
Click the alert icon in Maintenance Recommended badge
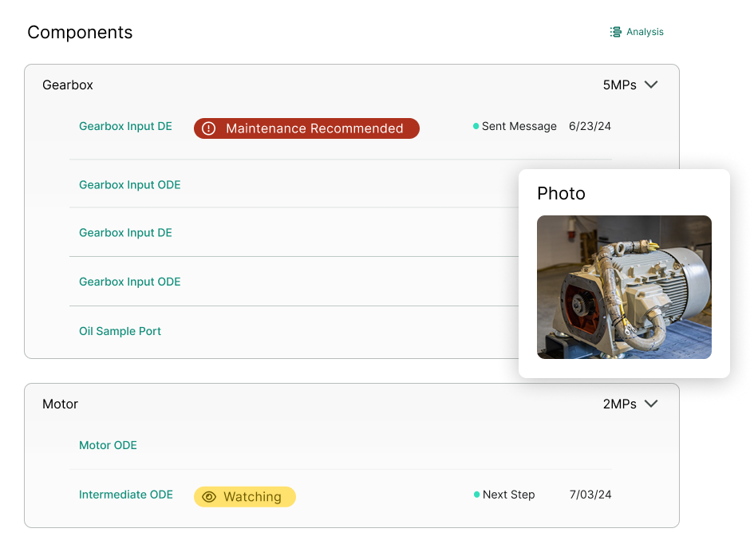pos(209,128)
